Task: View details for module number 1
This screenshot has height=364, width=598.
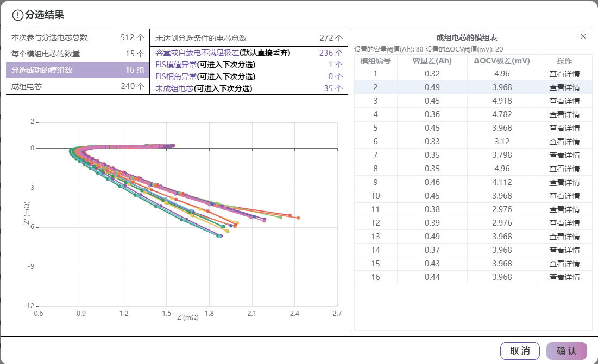Action: [564, 74]
